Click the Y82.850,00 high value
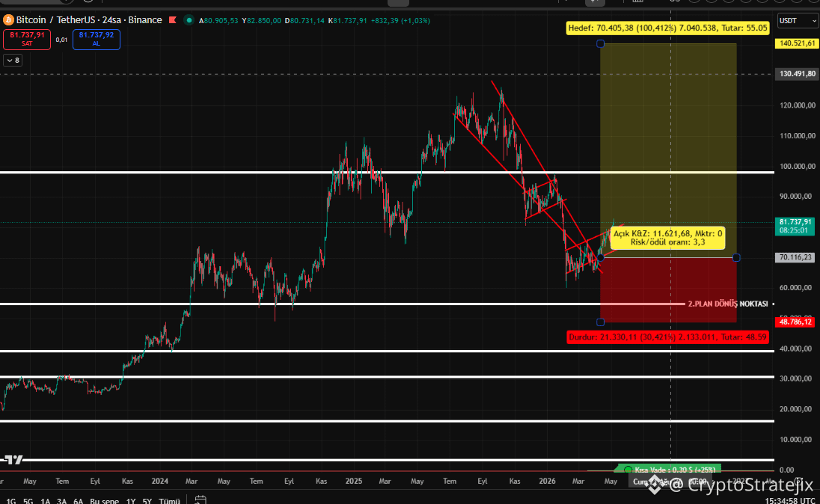The width and height of the screenshot is (820, 504). [261, 21]
